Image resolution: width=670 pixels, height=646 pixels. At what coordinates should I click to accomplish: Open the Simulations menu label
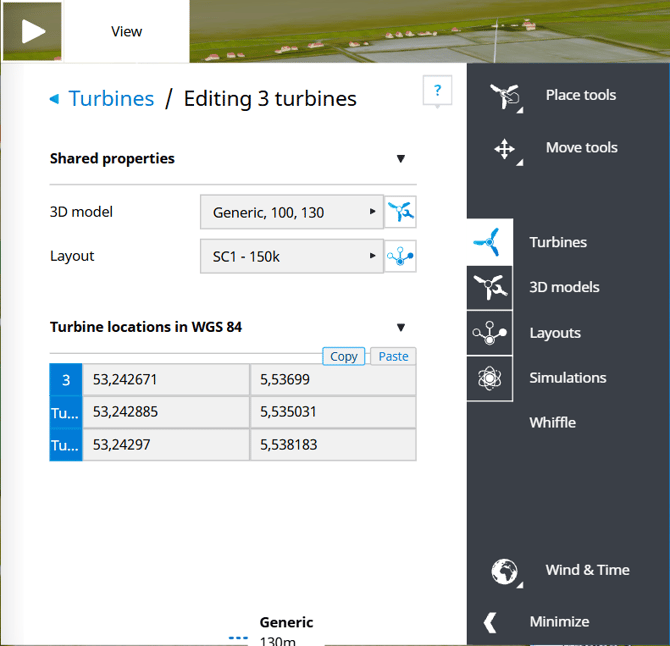coord(568,378)
